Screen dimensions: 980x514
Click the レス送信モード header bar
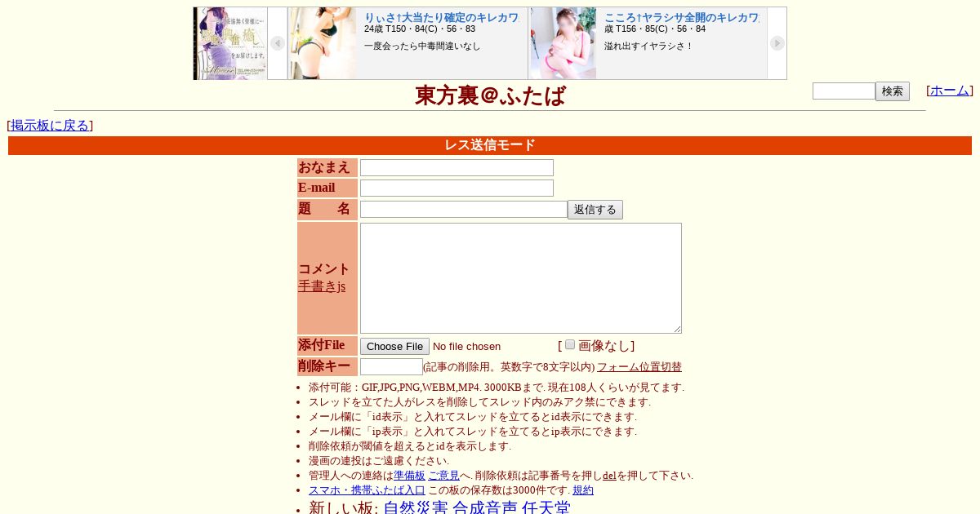click(490, 145)
